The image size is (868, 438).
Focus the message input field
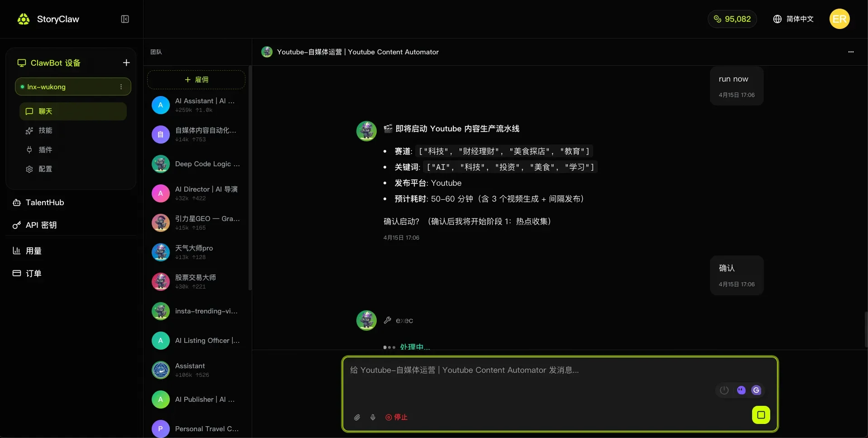[x=560, y=370]
